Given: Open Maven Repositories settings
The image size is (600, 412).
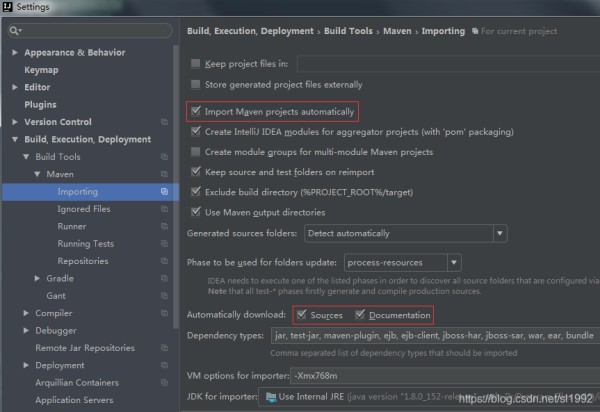Looking at the screenshot, I should [x=83, y=261].
